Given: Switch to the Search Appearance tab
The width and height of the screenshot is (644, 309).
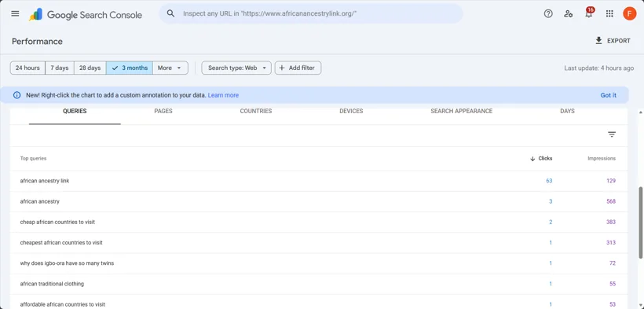Looking at the screenshot, I should click(461, 111).
